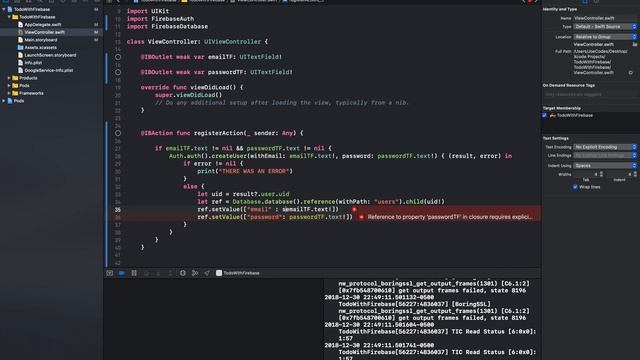
Task: Open Indent Using Spaces dropdown
Action: click(605, 166)
